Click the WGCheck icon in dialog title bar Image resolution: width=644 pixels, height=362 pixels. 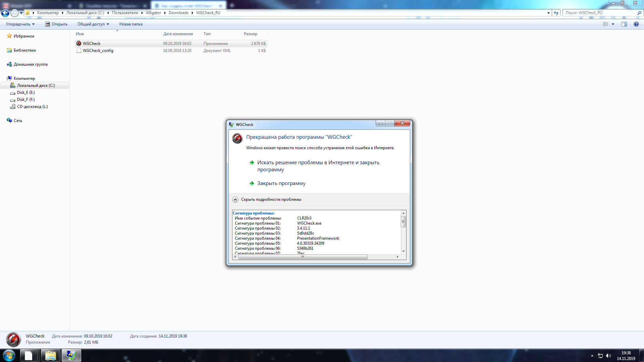(231, 125)
